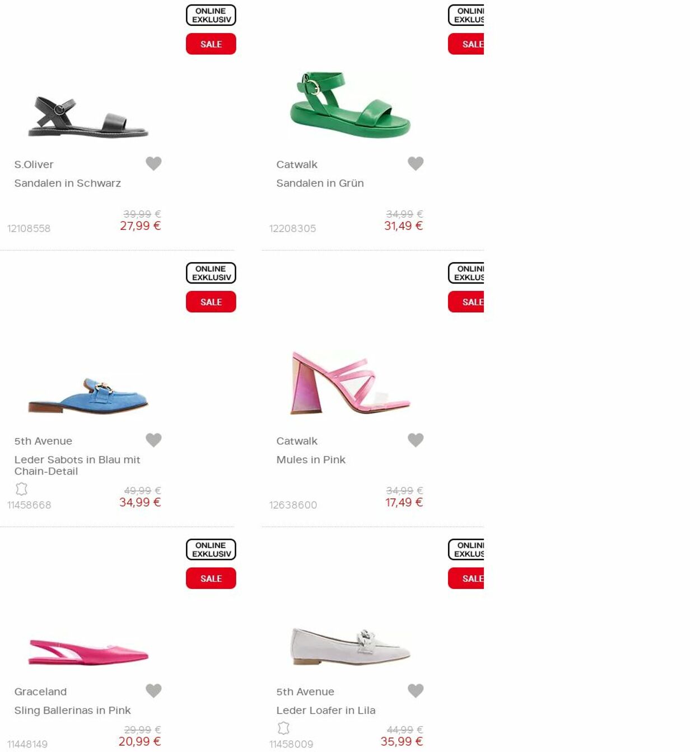700x752 pixels.
Task: Click the SALE badge on the blue sabots
Action: 211,301
